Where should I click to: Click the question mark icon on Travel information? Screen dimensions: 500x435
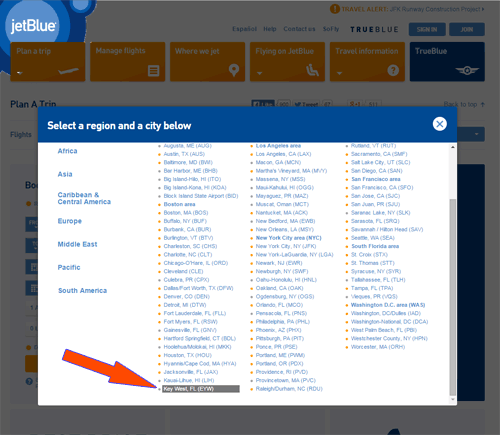[x=393, y=70]
